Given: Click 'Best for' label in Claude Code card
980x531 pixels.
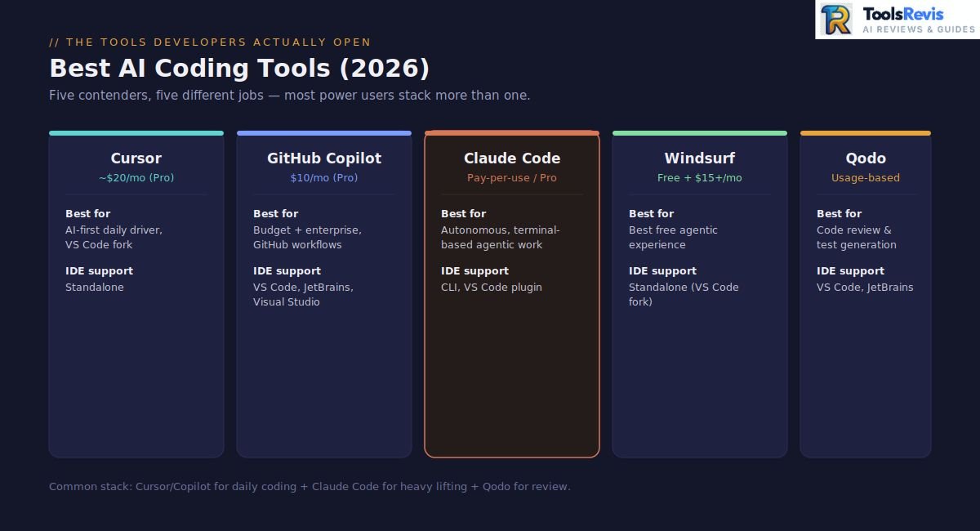Looking at the screenshot, I should coord(463,213).
